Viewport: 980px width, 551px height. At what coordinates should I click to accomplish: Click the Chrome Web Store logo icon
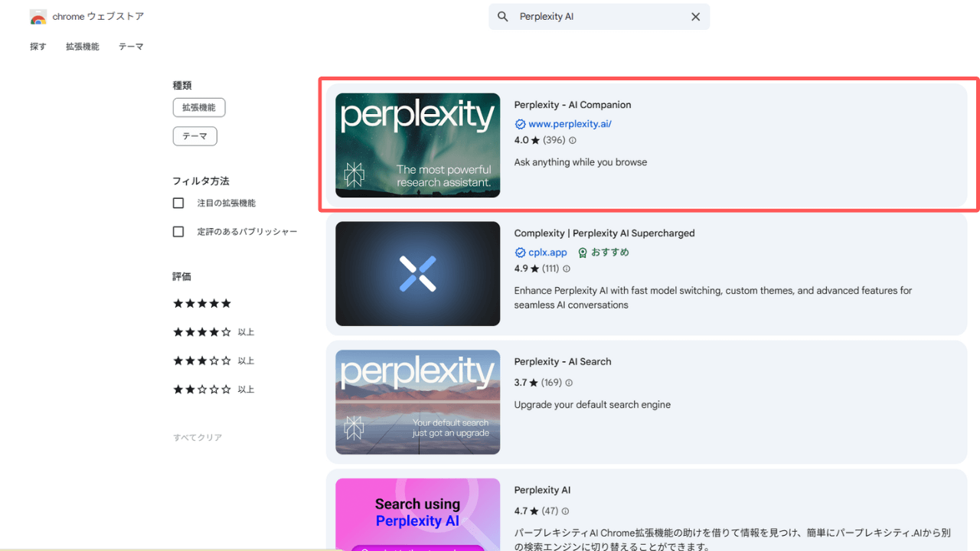[38, 17]
